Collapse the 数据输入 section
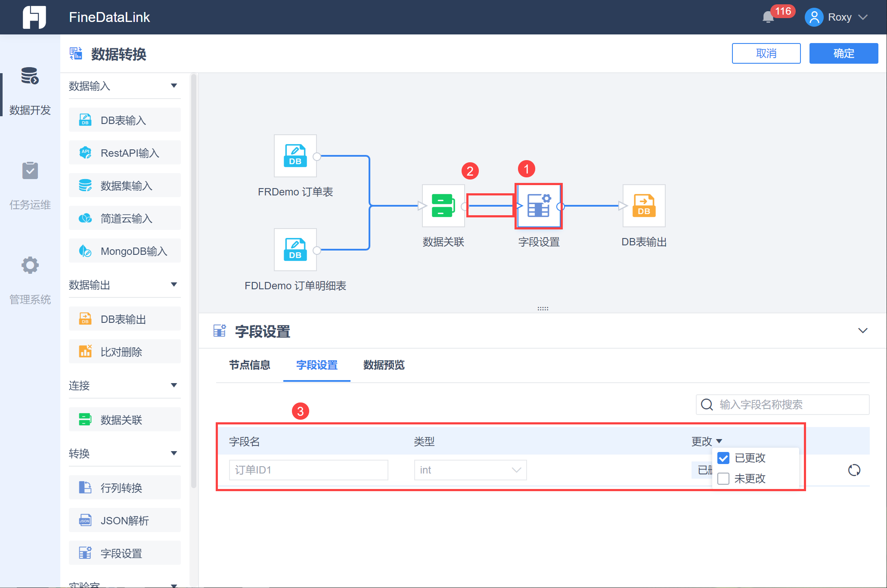 (174, 86)
